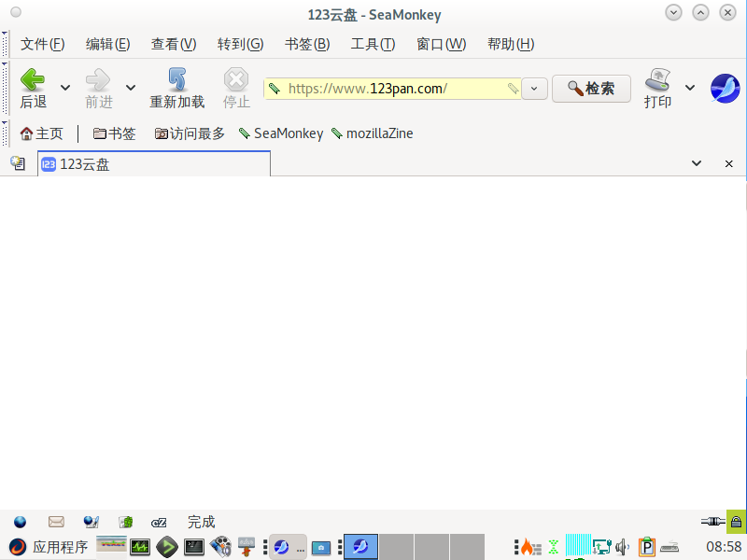
Task: Collapse the navigation toolbar grippy
Action: tap(5, 88)
